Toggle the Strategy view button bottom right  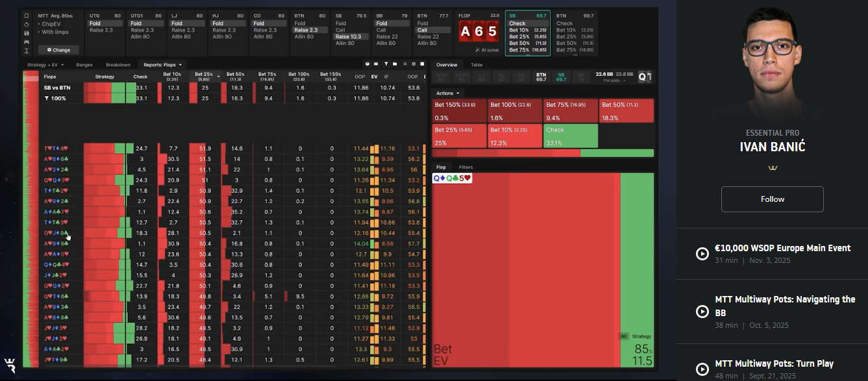point(641,336)
